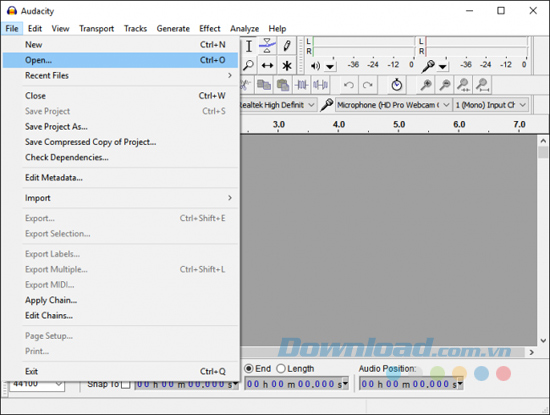Click the vertical scrollbar down arrow

(543, 340)
